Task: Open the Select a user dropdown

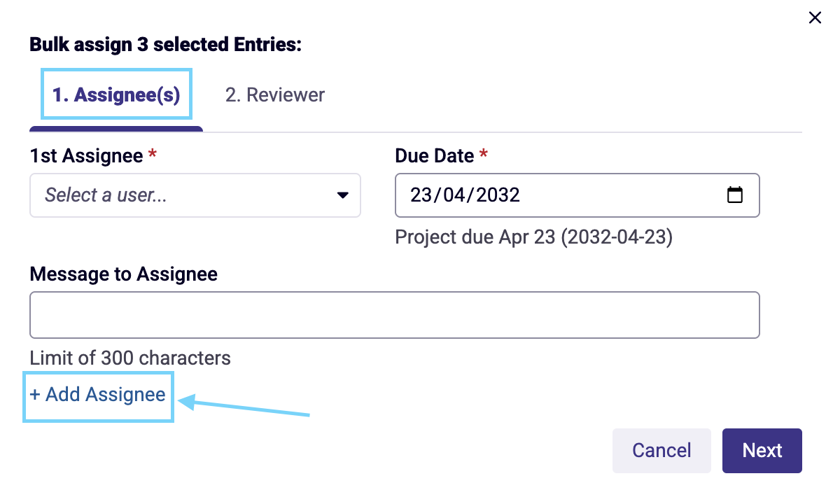Action: (195, 195)
